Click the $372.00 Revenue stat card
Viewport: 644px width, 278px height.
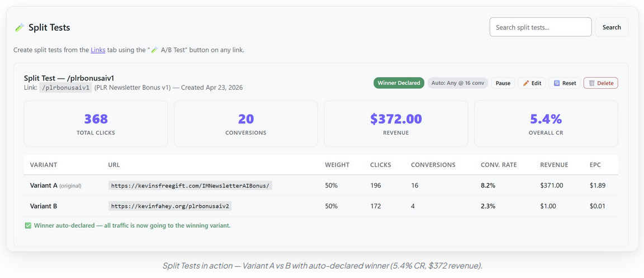coord(396,123)
